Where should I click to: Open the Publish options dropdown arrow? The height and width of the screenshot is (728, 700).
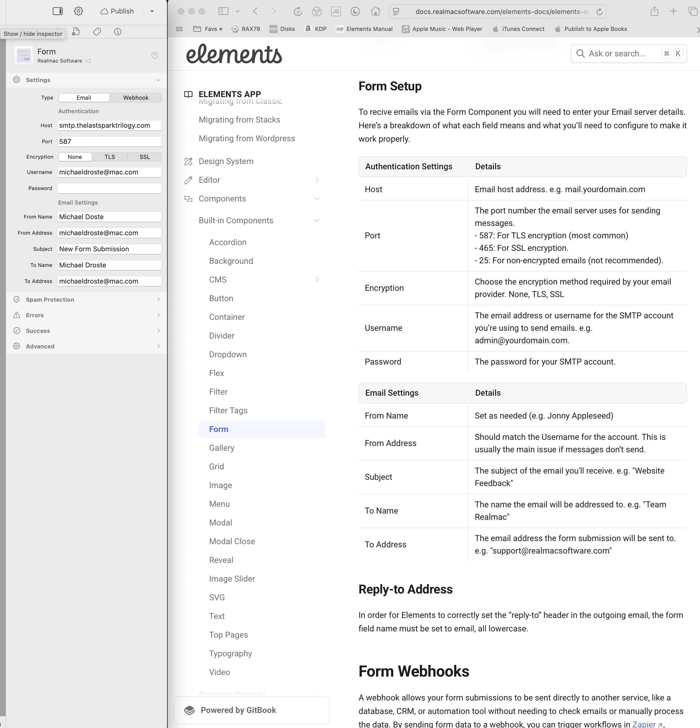152,11
